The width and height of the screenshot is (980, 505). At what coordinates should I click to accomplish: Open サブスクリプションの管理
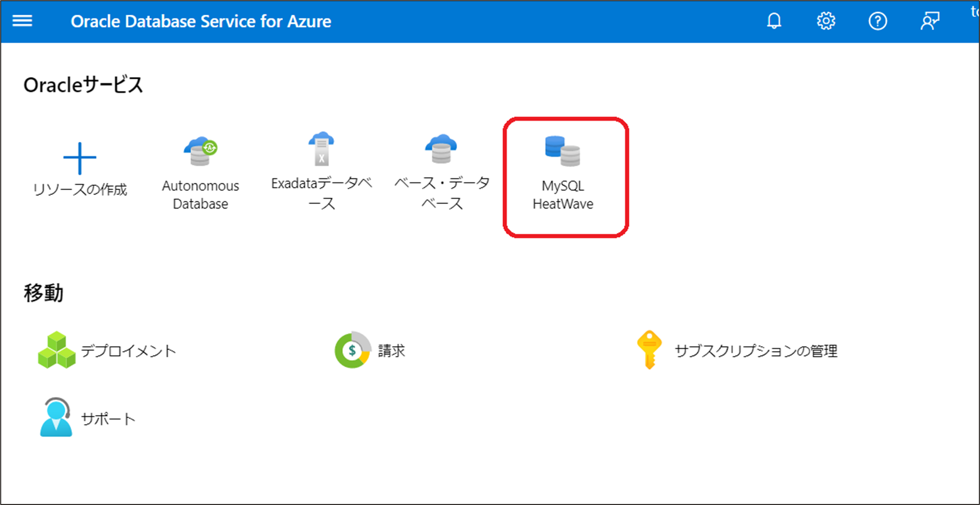tap(756, 351)
